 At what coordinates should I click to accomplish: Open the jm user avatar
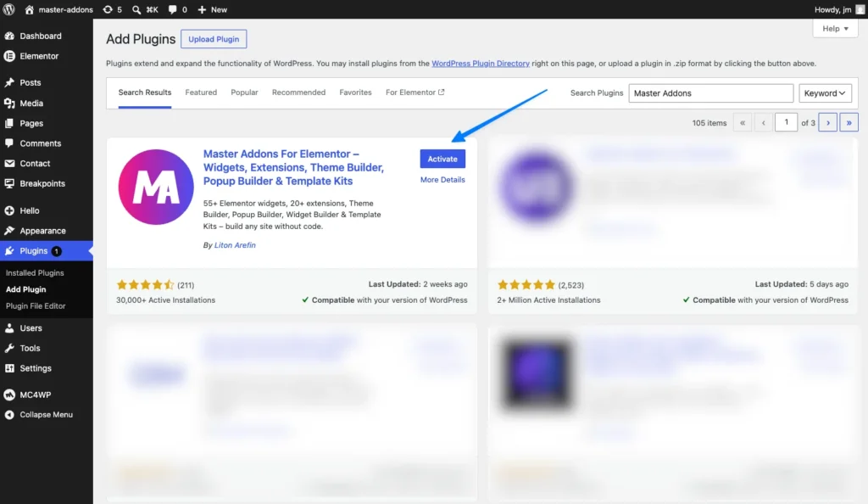click(x=860, y=9)
